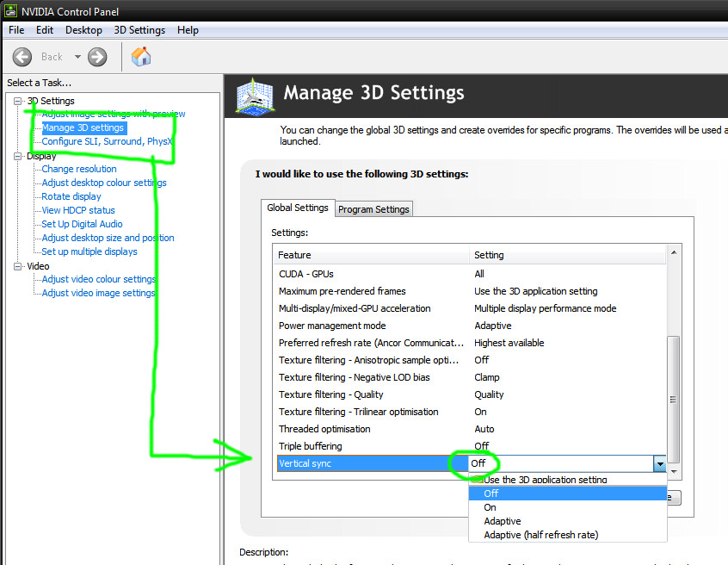This screenshot has width=728, height=565.
Task: Click the Vertical sync dropdown arrow
Action: point(659,463)
